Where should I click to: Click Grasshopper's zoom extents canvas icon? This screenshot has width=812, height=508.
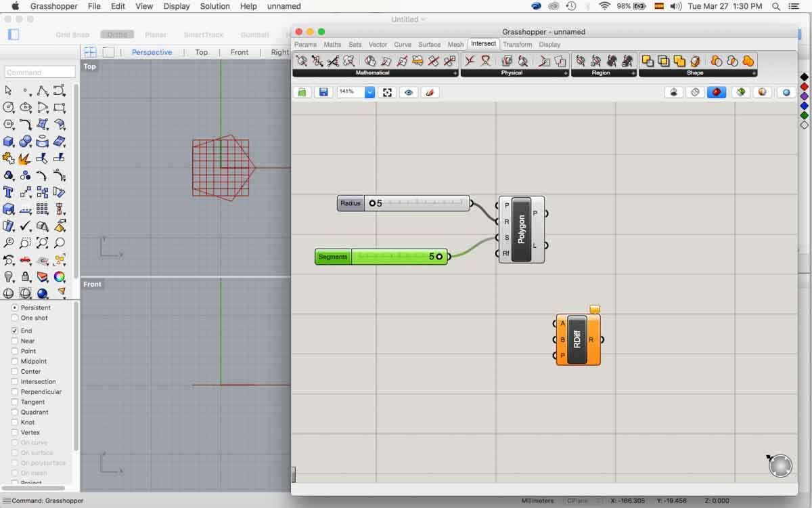387,92
